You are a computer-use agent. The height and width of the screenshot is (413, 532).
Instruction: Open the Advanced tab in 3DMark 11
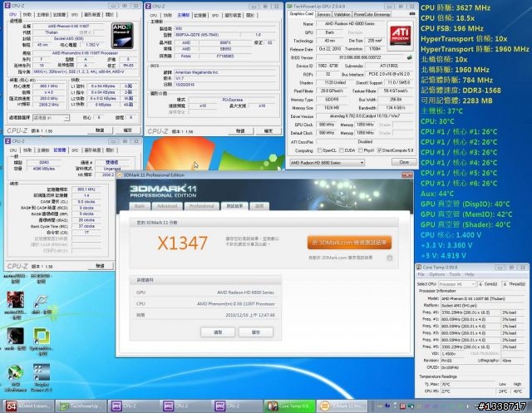[x=167, y=206]
